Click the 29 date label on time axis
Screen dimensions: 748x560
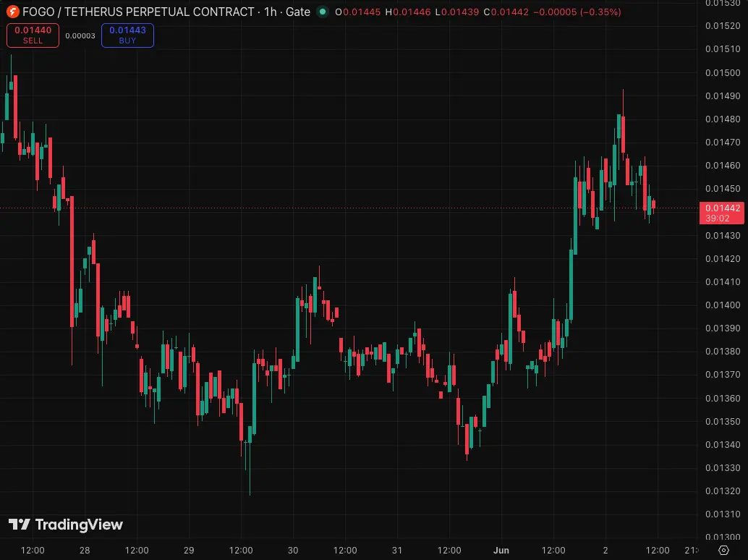click(x=189, y=550)
